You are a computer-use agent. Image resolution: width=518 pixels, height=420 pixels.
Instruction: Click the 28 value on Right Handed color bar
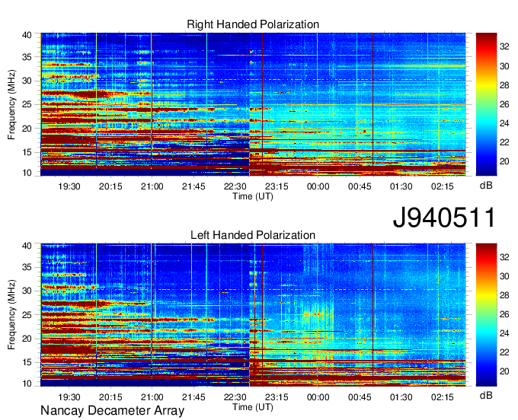[x=504, y=85]
